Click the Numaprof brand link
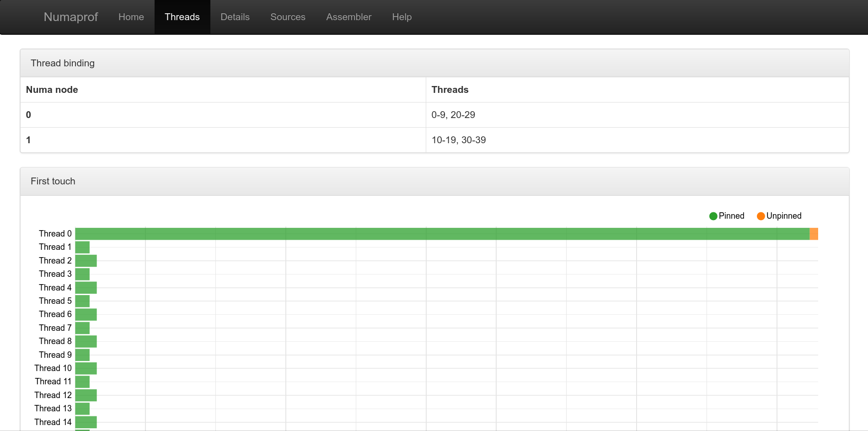868x431 pixels. [x=71, y=17]
